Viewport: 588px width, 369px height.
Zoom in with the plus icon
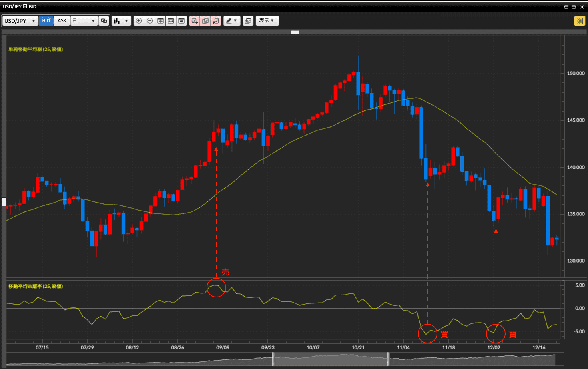tap(139, 21)
